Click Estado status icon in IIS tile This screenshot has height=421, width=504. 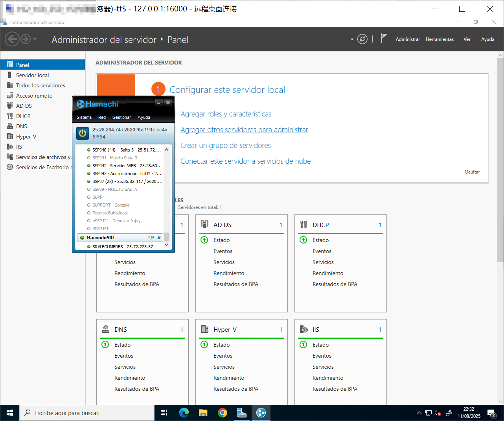pyautogui.click(x=304, y=345)
